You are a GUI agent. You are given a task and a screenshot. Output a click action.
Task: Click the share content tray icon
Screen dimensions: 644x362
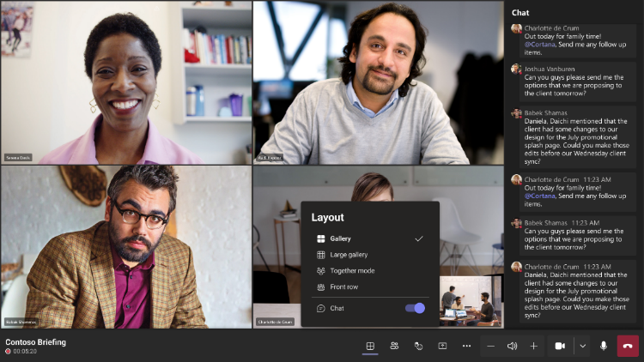click(x=442, y=346)
